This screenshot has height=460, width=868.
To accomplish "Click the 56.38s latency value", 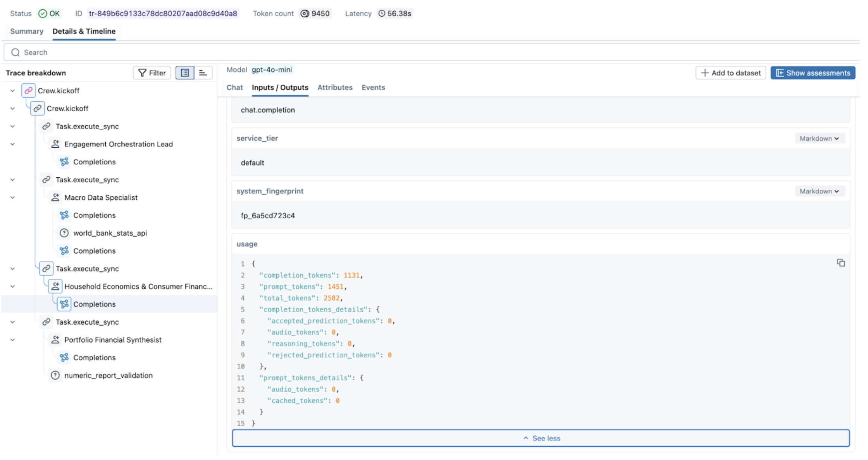I will coord(399,14).
